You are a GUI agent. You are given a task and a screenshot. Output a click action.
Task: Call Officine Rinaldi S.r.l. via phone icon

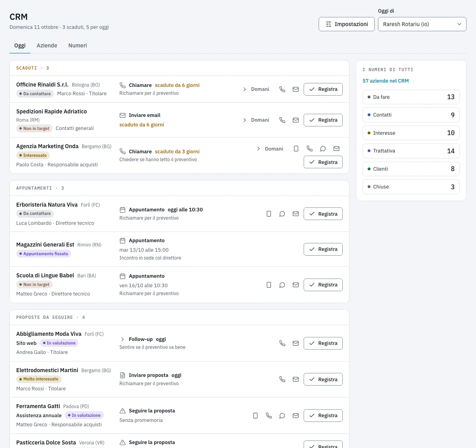point(282,89)
